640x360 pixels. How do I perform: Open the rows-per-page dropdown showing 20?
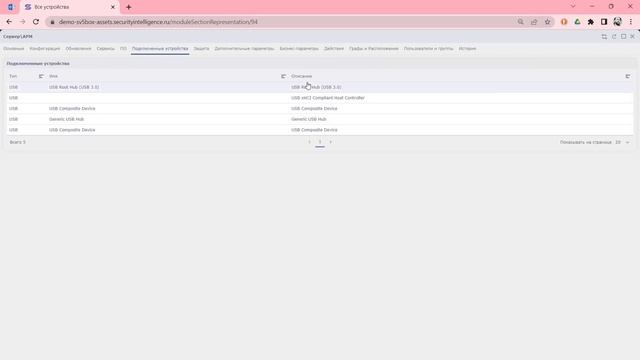622,142
